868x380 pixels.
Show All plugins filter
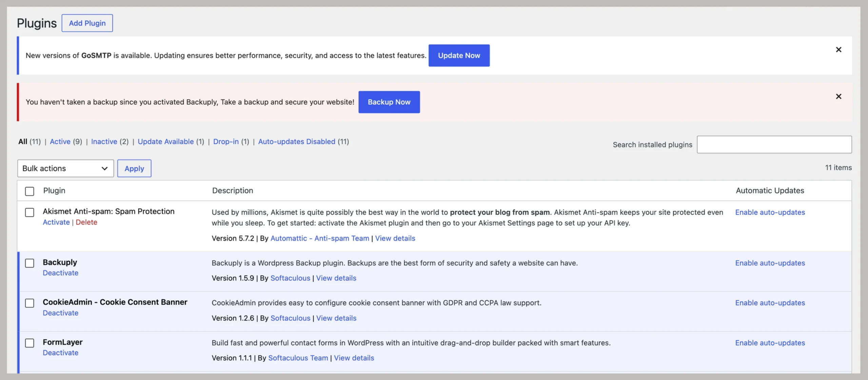point(23,141)
